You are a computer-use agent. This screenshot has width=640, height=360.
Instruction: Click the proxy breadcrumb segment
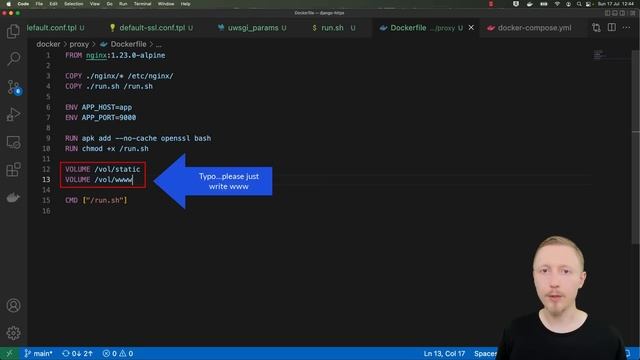pos(79,44)
